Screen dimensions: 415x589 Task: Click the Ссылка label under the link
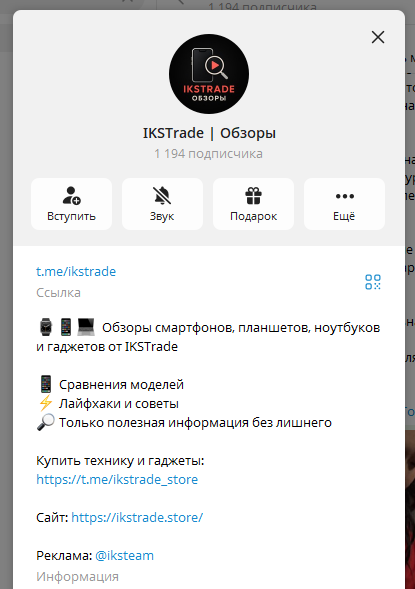(x=58, y=293)
